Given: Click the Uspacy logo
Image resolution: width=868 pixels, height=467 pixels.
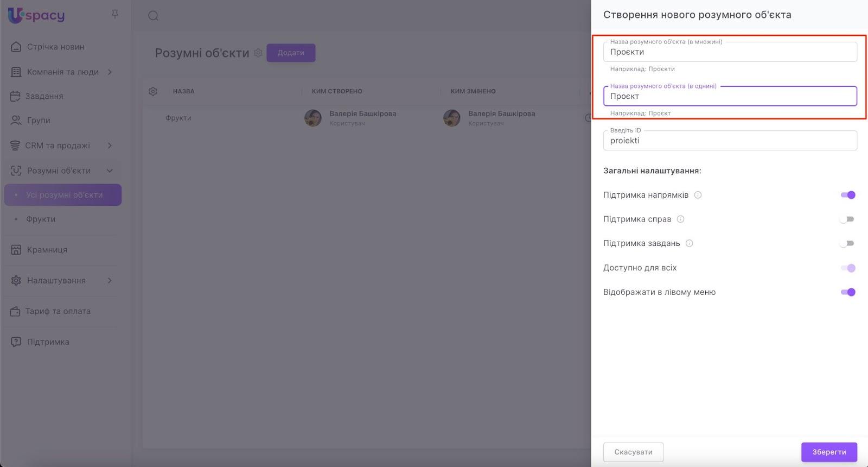Looking at the screenshot, I should (36, 15).
